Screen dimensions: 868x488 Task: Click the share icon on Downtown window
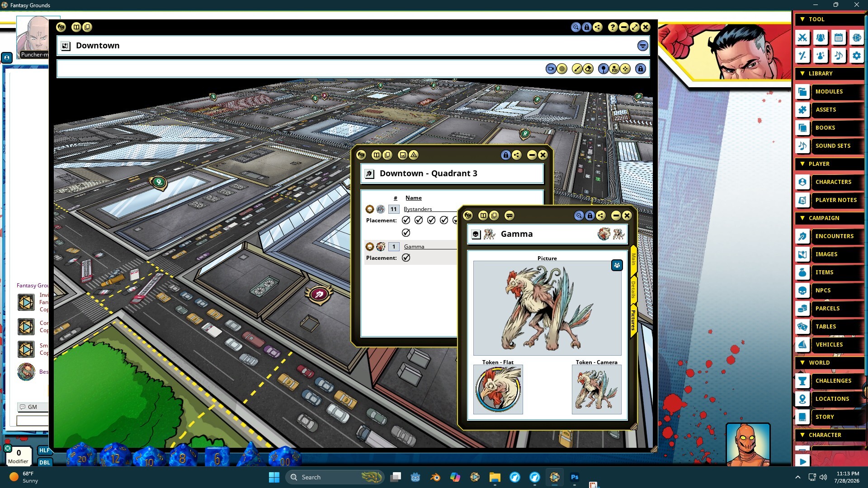coord(598,27)
